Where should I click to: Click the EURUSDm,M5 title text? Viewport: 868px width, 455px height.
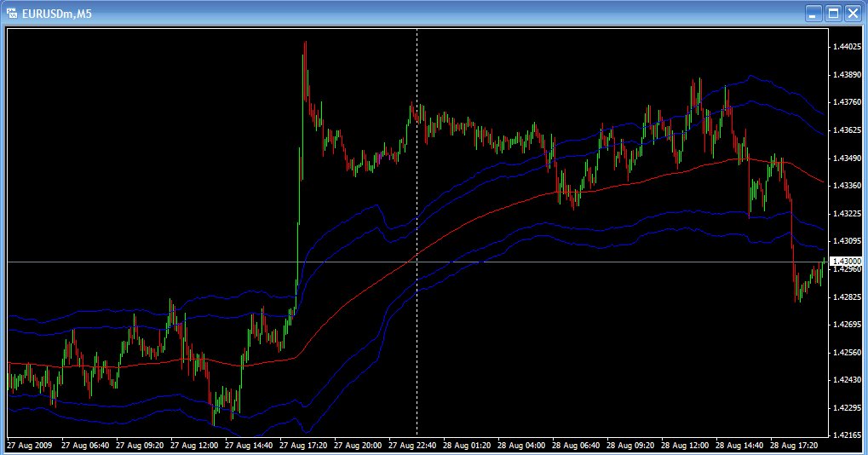click(56, 14)
